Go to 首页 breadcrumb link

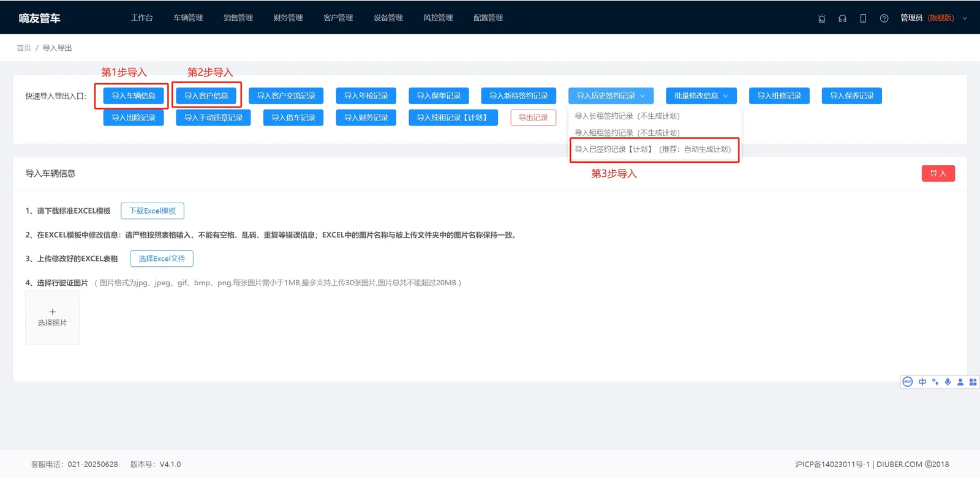[x=24, y=48]
